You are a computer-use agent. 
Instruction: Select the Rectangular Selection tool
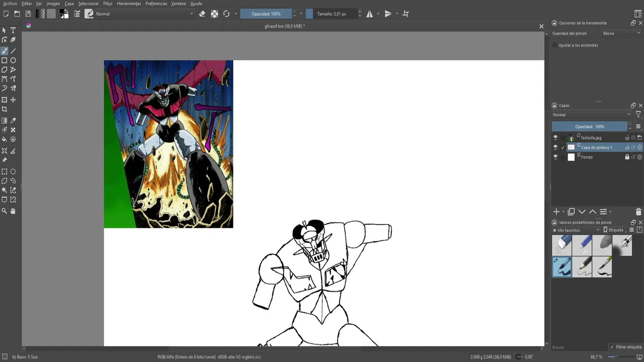click(5, 171)
